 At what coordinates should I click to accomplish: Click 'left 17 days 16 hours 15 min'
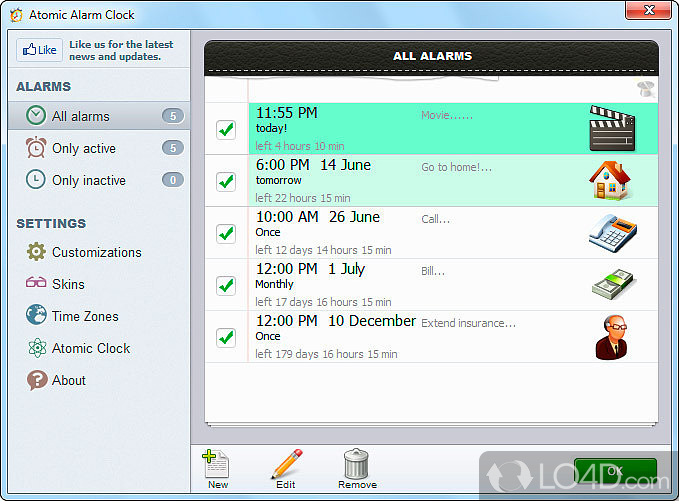(x=323, y=302)
